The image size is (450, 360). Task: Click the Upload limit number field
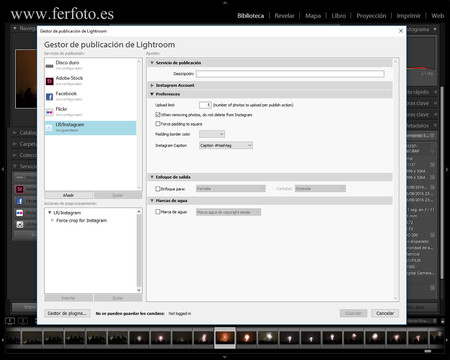205,105
